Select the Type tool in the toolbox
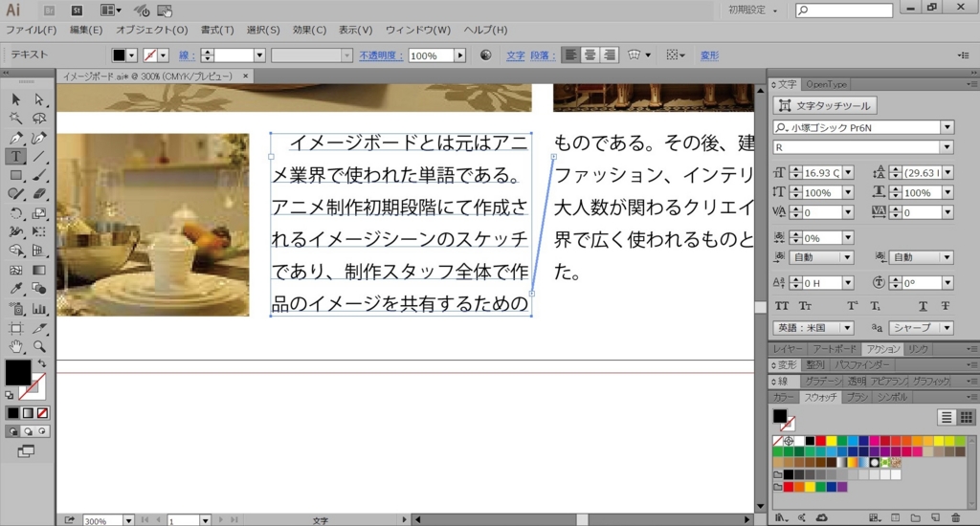 16,156
